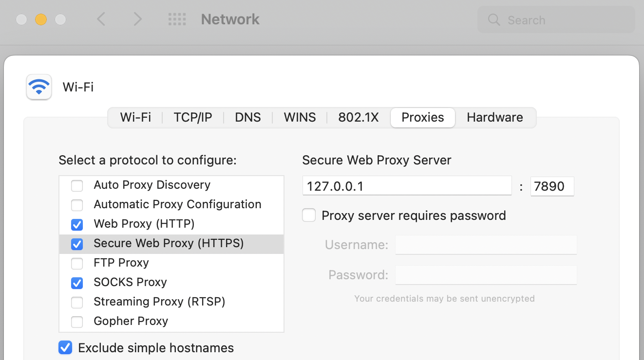Uncheck Secure Web Proxy (HTTPS)
The image size is (644, 360).
tap(76, 244)
